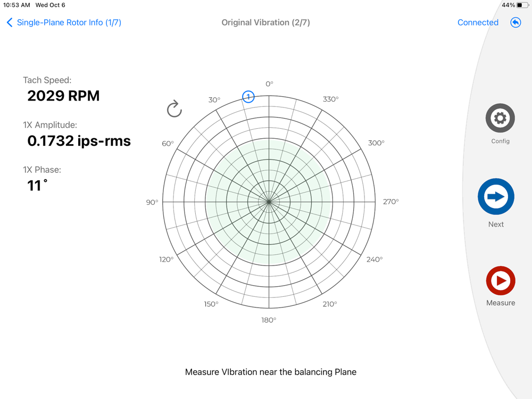The height and width of the screenshot is (399, 532).
Task: Tap the blue undo arrow icon top-right
Action: 516,23
